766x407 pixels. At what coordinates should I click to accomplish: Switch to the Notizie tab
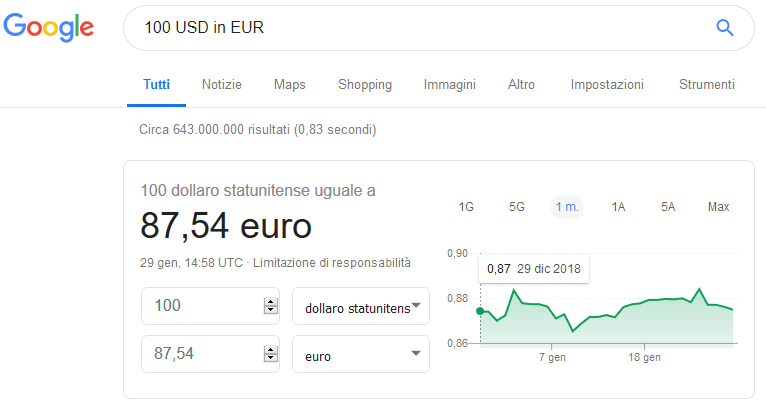coord(221,85)
